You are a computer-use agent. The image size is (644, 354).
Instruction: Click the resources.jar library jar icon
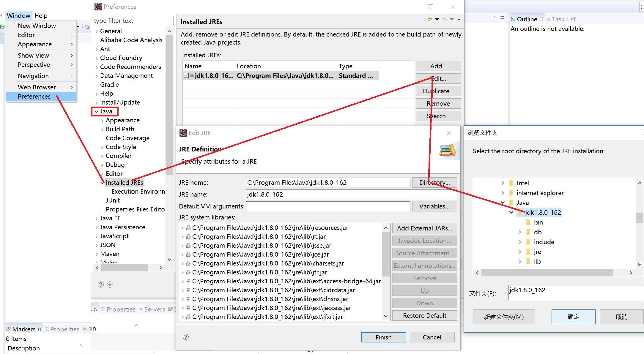(188, 228)
